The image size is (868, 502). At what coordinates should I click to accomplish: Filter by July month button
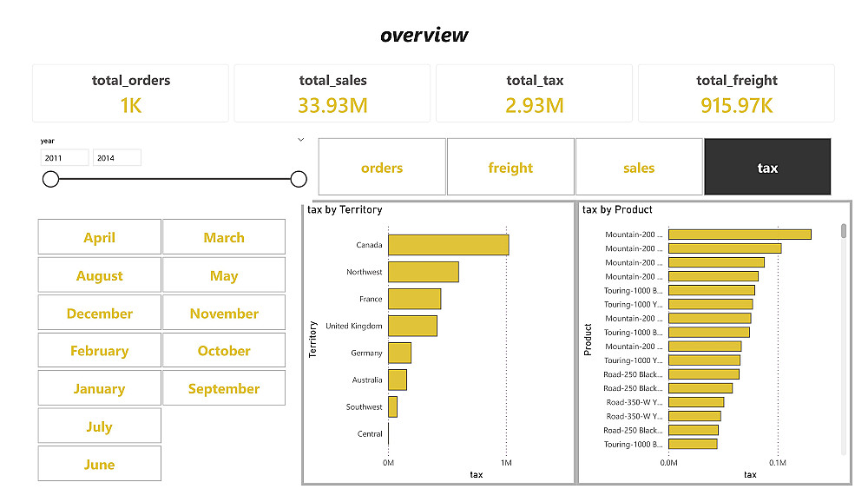(100, 426)
